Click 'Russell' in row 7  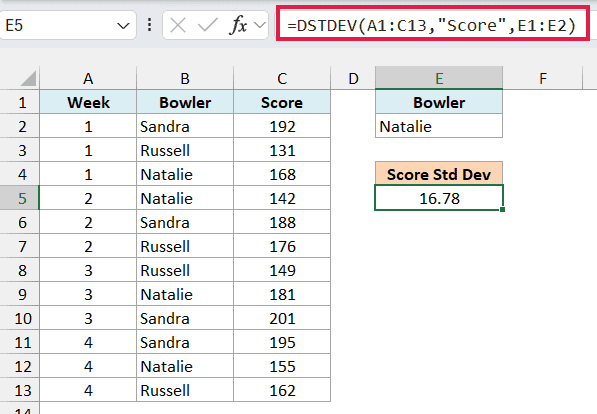pyautogui.click(x=185, y=246)
